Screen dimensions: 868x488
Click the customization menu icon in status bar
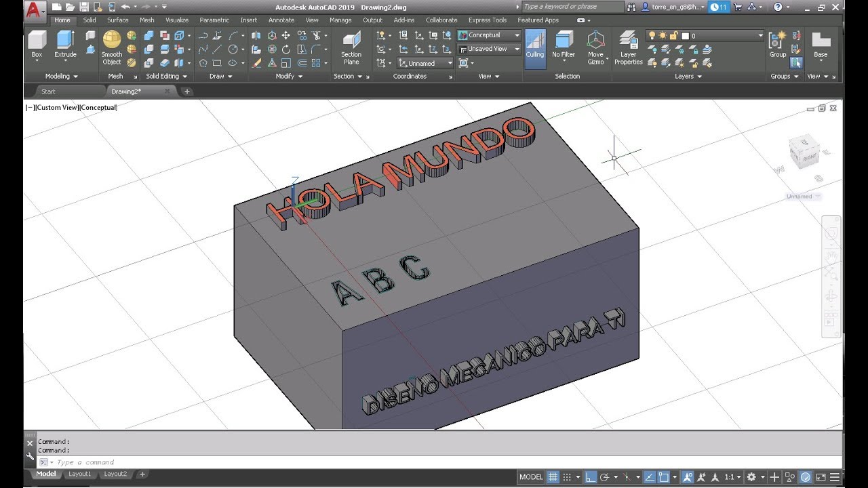click(835, 477)
